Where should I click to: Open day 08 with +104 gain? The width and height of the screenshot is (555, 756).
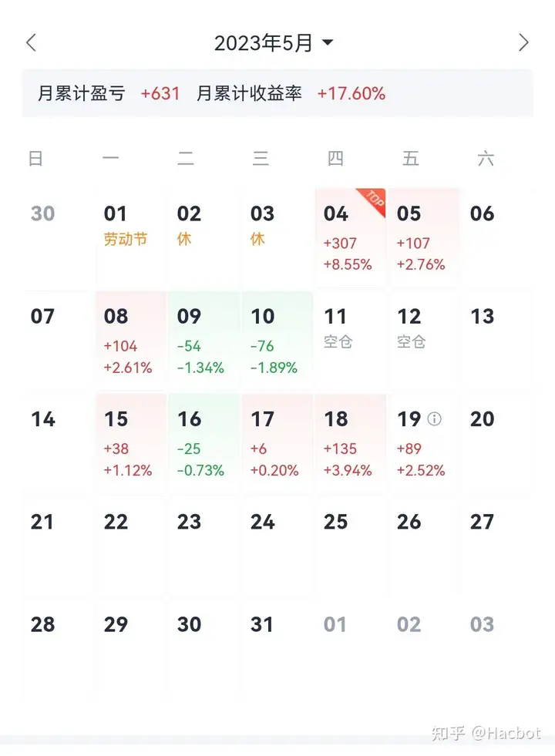pyautogui.click(x=131, y=341)
